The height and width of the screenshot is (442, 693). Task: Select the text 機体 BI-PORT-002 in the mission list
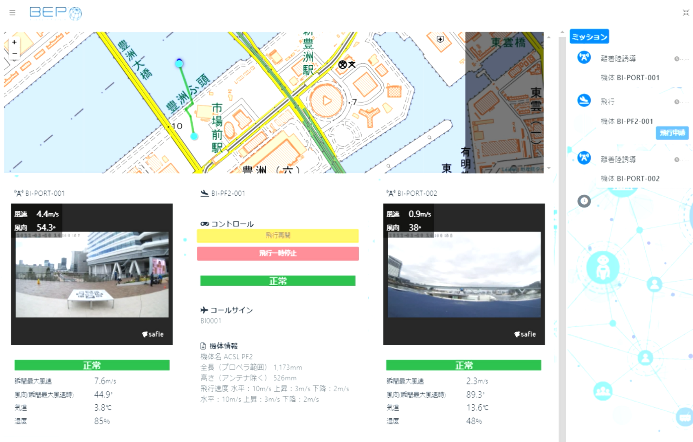(630, 179)
